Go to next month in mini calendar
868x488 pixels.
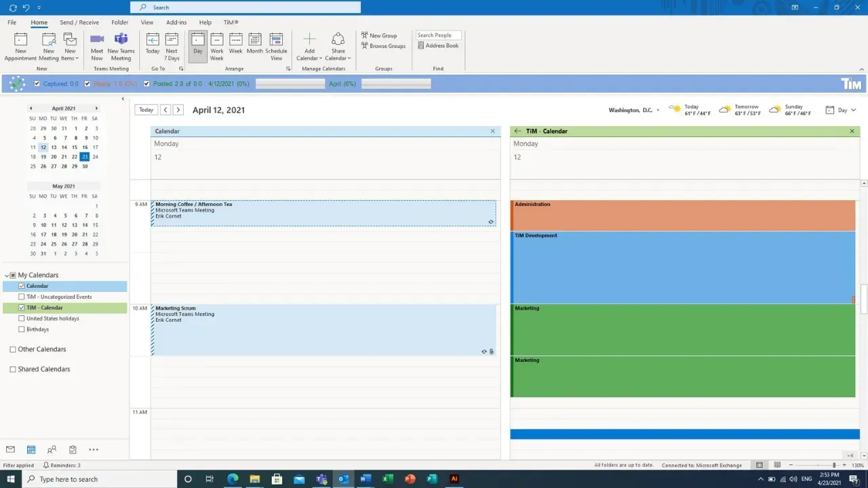coord(96,108)
